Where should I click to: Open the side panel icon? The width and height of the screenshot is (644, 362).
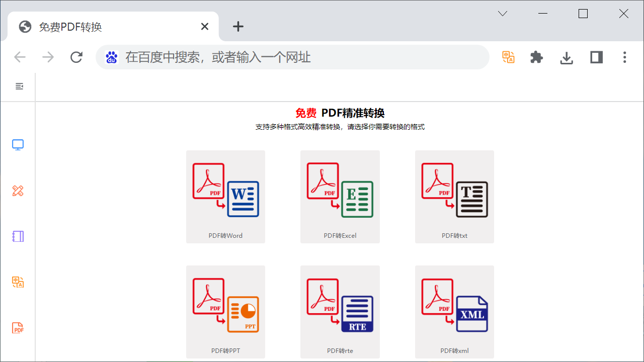[596, 57]
